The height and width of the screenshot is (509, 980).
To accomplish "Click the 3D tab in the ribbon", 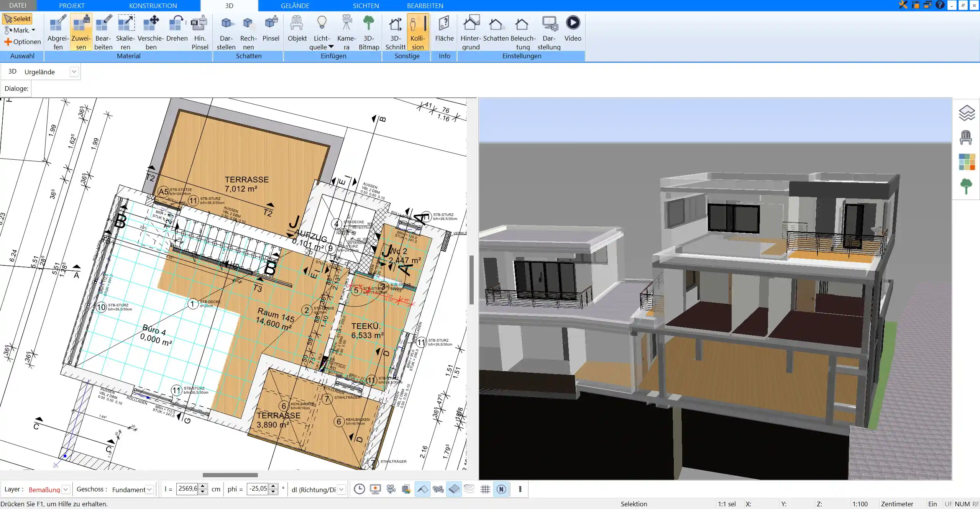I will [x=229, y=5].
